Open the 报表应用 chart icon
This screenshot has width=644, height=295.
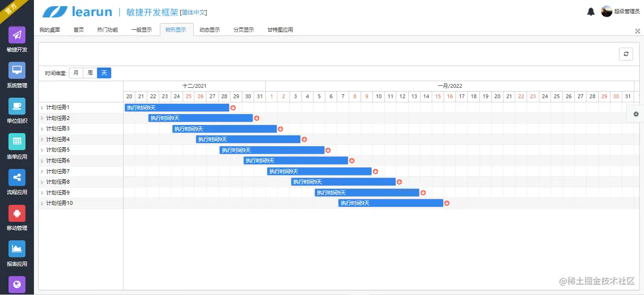17,249
